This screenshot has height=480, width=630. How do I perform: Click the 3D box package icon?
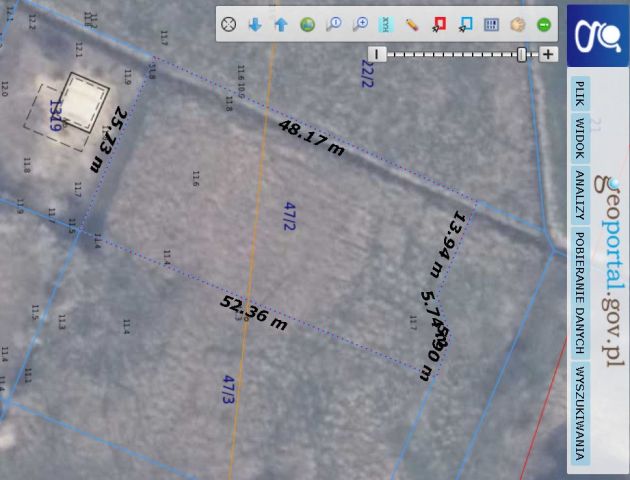518,24
